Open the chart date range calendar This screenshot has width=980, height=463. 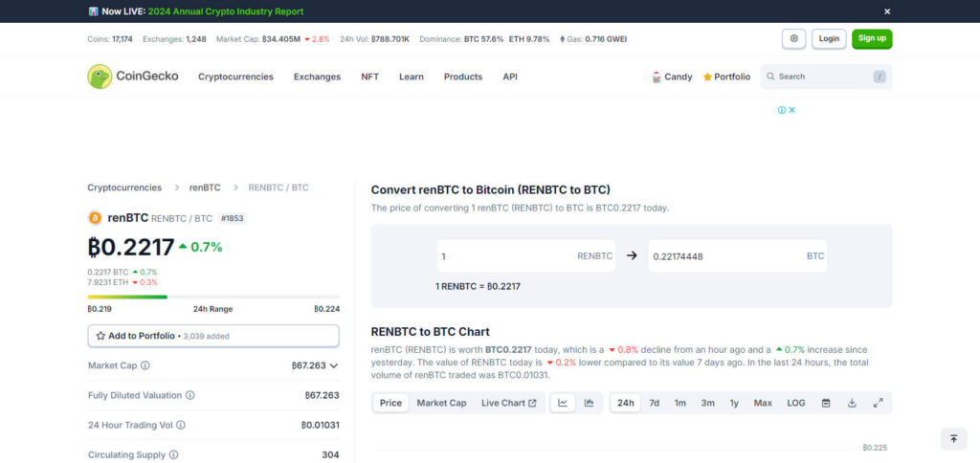(x=826, y=403)
